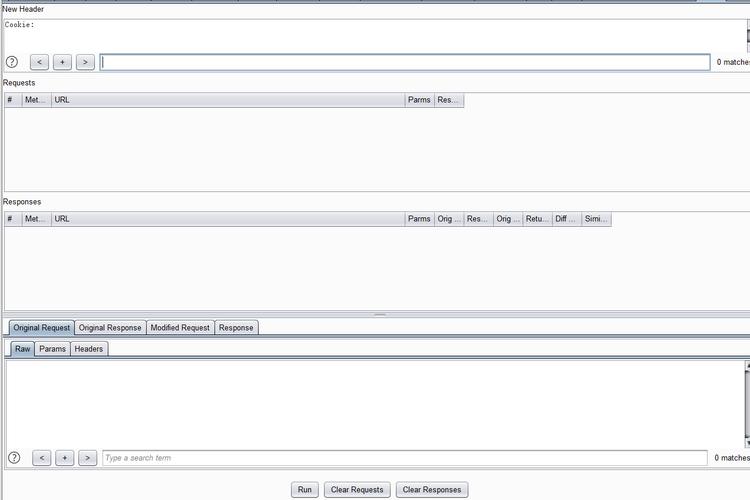Viewport: 750px width, 500px height.
Task: Click into the top search text field
Action: pyautogui.click(x=405, y=62)
